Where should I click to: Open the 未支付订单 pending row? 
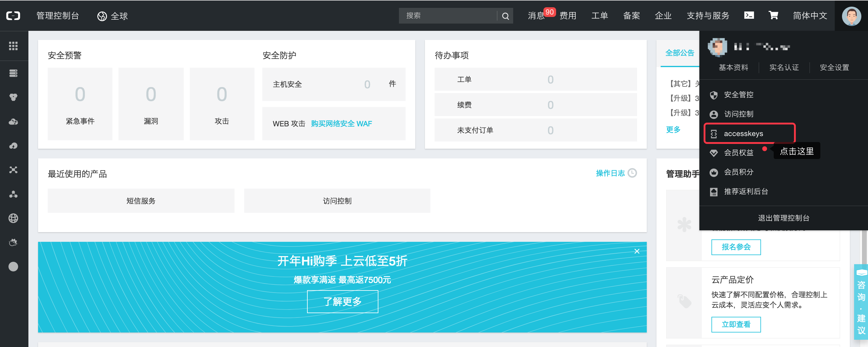click(x=536, y=130)
